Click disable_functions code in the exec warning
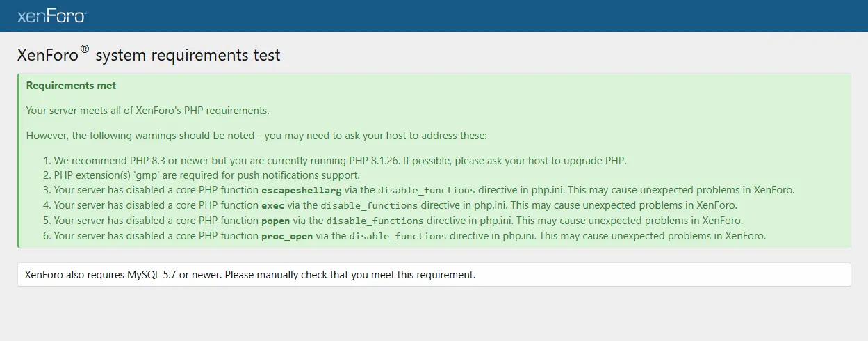868x341 pixels. pyautogui.click(x=369, y=205)
